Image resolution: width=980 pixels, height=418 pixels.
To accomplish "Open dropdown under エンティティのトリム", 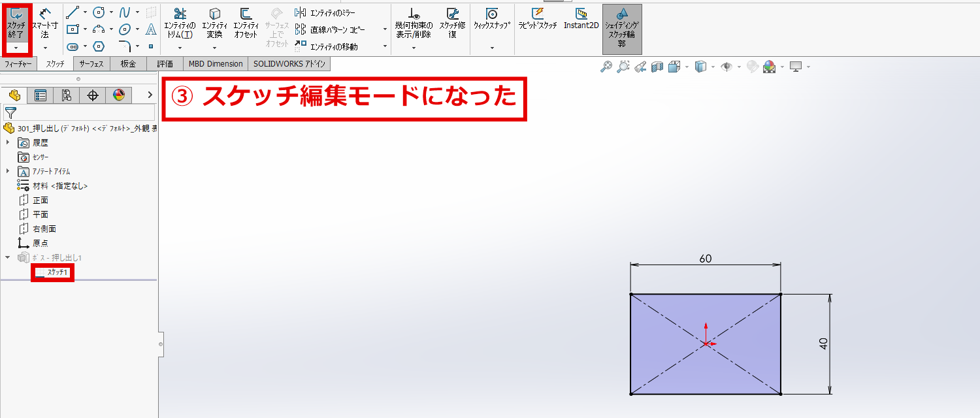I will tap(180, 48).
